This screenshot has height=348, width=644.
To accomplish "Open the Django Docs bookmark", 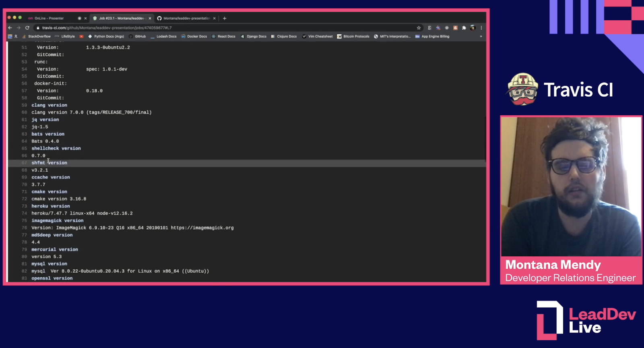I will point(254,36).
